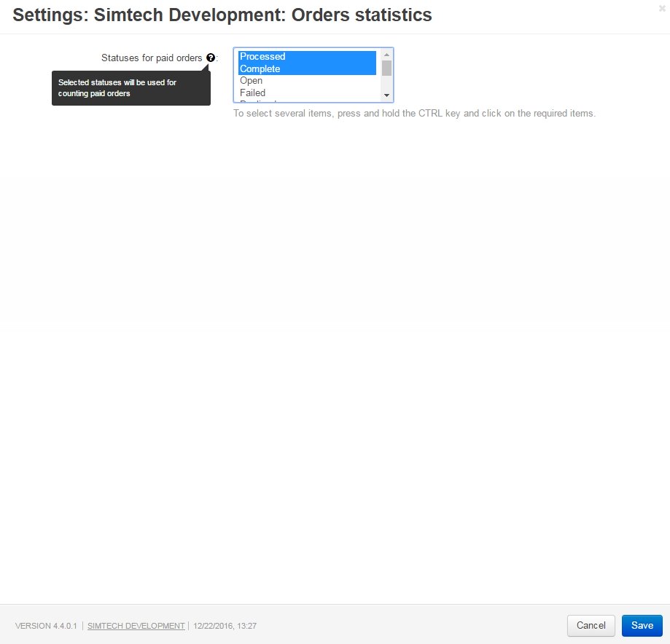This screenshot has width=670, height=644.
Task: Click the 12/22/2016, 13:27 timestamp
Action: coord(225,626)
